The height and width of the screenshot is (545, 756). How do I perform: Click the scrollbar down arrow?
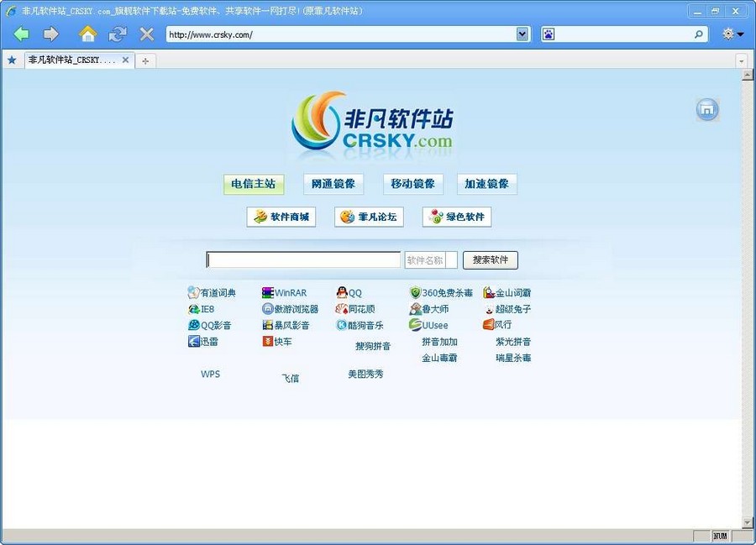[x=748, y=522]
